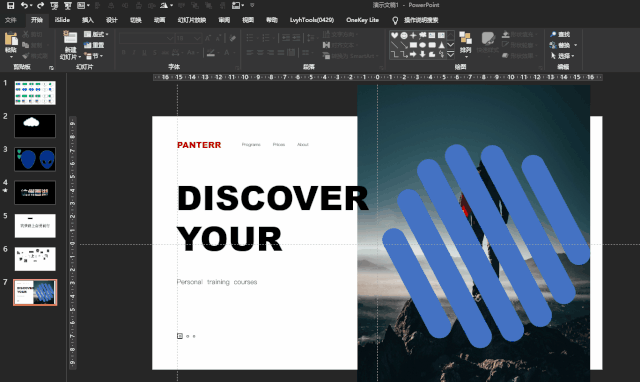Switch to the LvyhTools(0429) tab

[x=312, y=20]
